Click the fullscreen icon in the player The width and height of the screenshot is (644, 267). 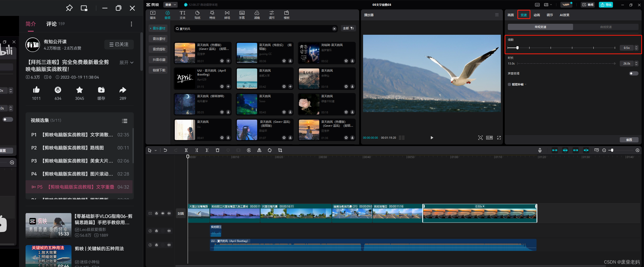coord(499,138)
